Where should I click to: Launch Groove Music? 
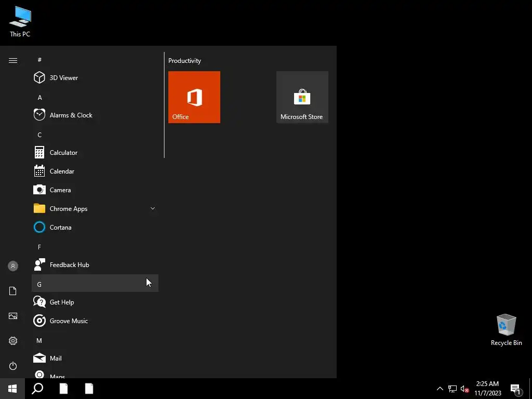tap(95, 321)
